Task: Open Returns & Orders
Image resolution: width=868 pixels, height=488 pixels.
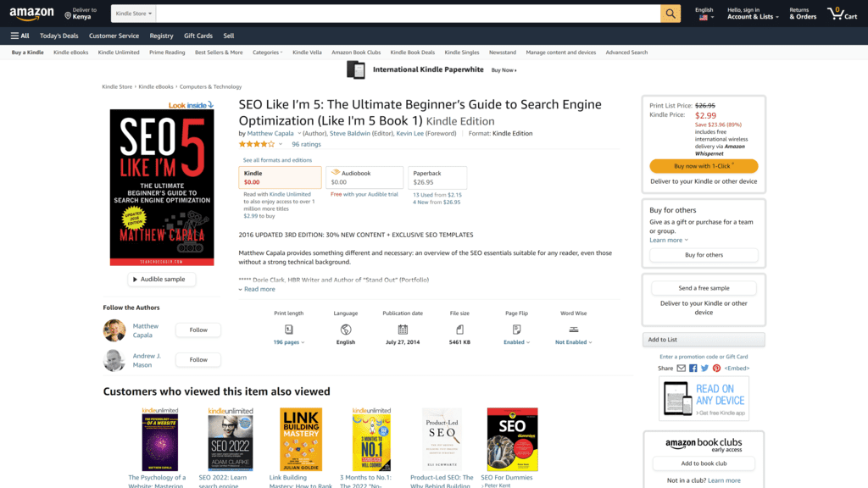Action: click(803, 14)
